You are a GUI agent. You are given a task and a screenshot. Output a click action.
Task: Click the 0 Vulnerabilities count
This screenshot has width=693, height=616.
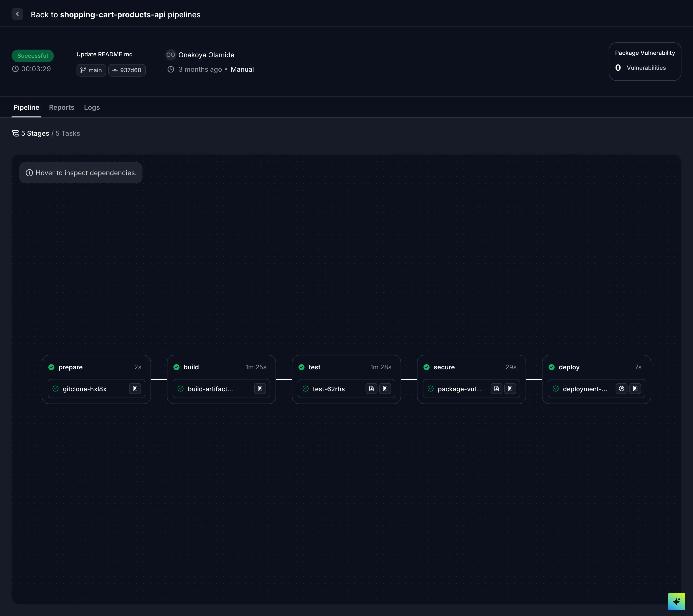pyautogui.click(x=641, y=68)
